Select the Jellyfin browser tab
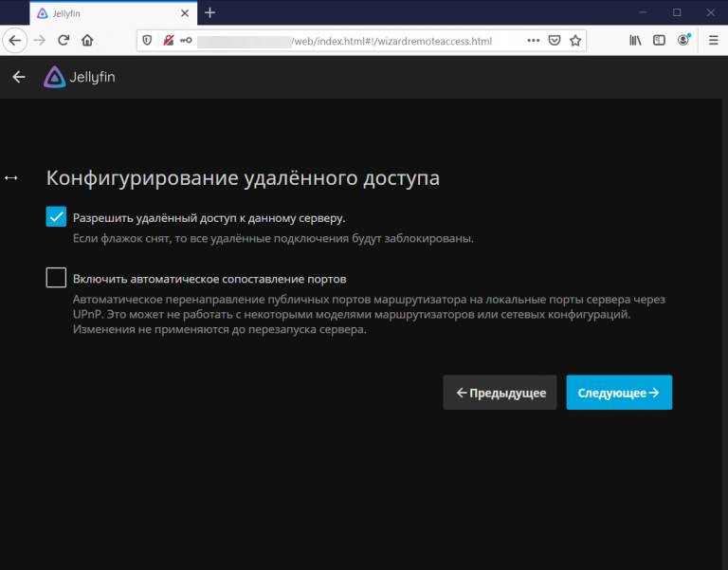This screenshot has width=728, height=570. pos(104,12)
